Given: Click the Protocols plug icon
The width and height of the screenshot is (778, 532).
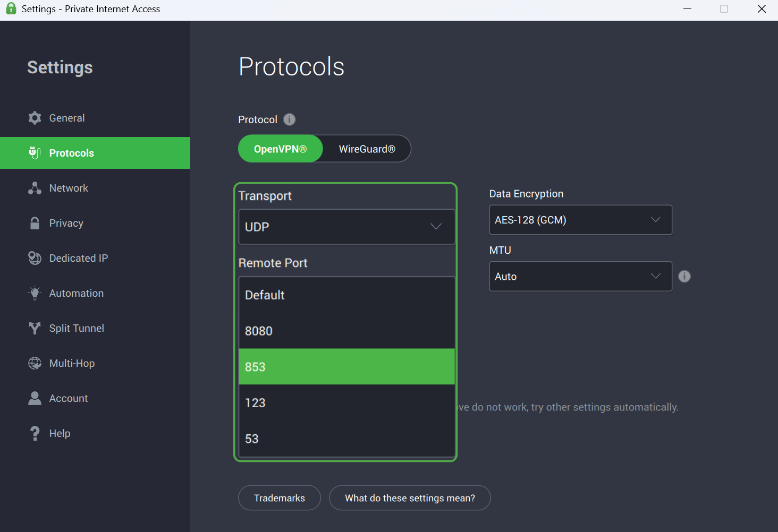Looking at the screenshot, I should click(35, 153).
